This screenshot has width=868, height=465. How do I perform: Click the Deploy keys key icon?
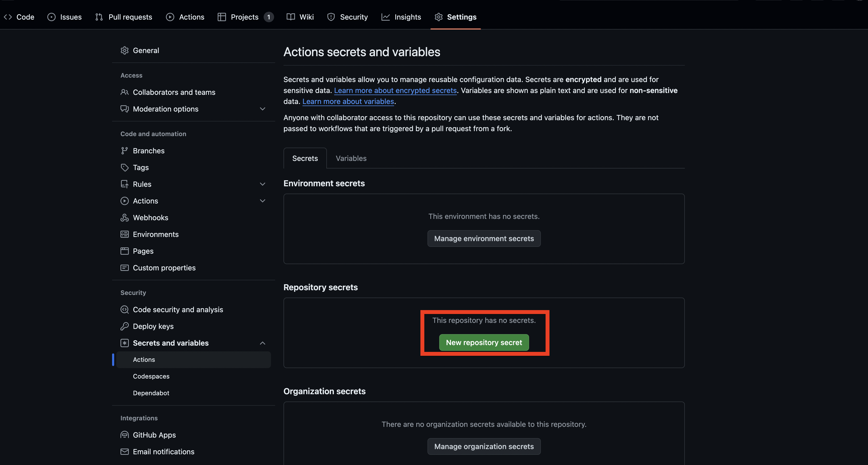124,326
